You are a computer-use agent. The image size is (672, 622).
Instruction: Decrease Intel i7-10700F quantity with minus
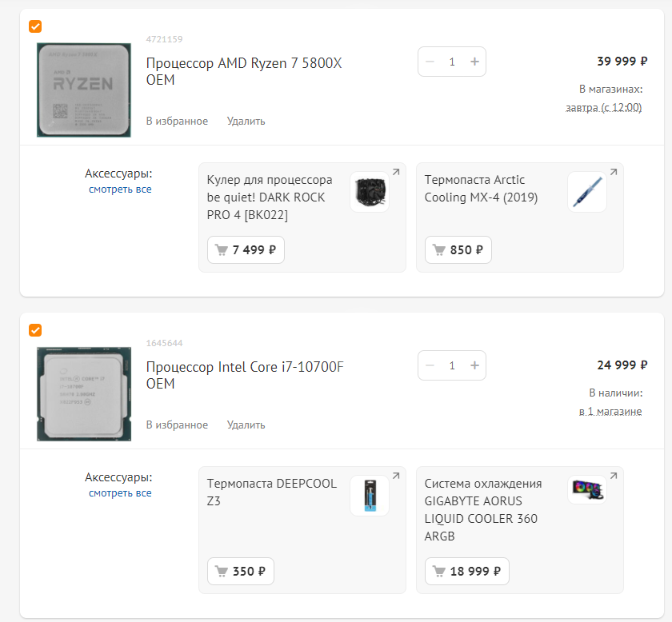[430, 365]
